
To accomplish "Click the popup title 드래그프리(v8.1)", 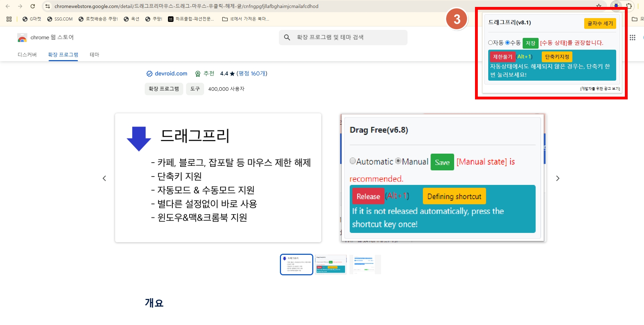I will pos(509,23).
